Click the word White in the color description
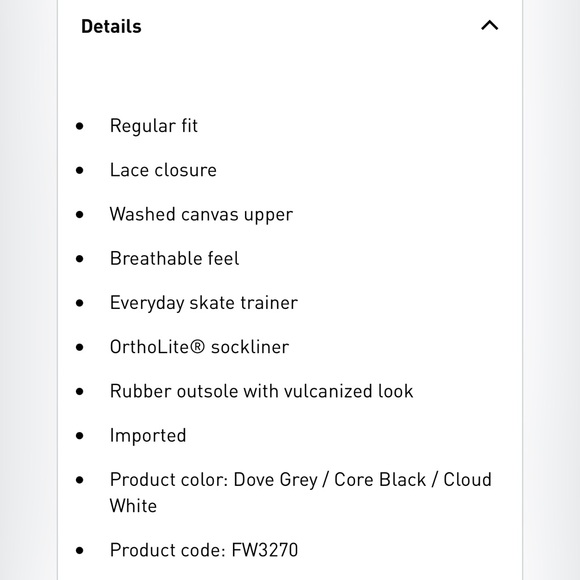The width and height of the screenshot is (580, 580). (x=133, y=506)
